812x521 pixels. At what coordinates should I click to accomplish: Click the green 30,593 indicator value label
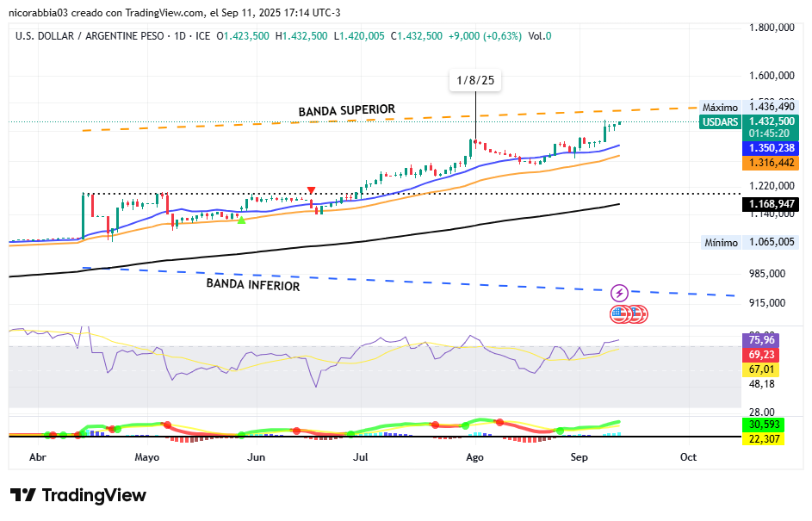pos(763,425)
